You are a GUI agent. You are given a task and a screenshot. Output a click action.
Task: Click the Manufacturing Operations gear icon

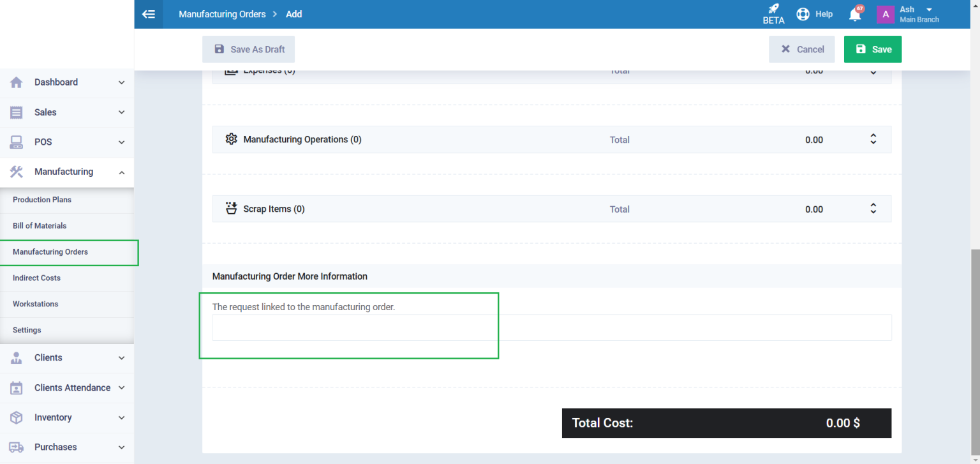(x=232, y=139)
